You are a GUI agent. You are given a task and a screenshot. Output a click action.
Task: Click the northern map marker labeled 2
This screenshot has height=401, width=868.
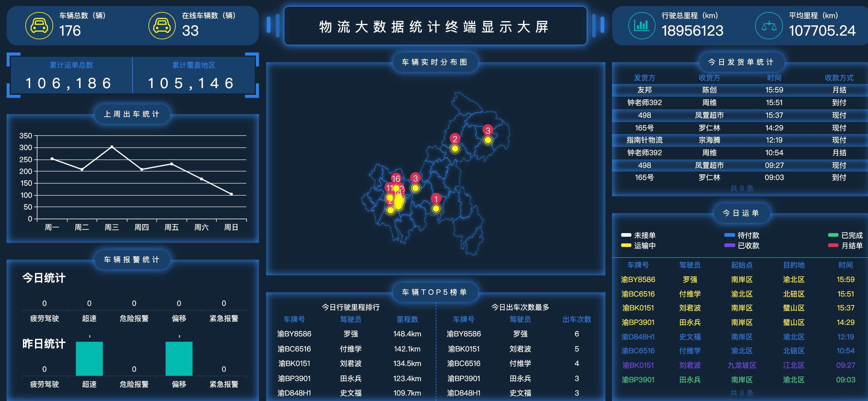(x=455, y=139)
